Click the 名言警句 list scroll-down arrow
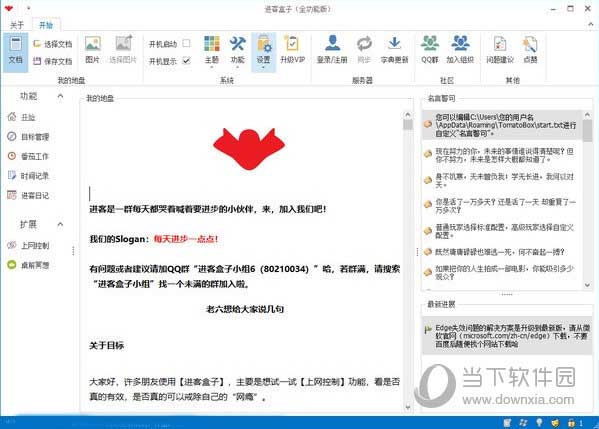The image size is (599, 429). click(587, 285)
